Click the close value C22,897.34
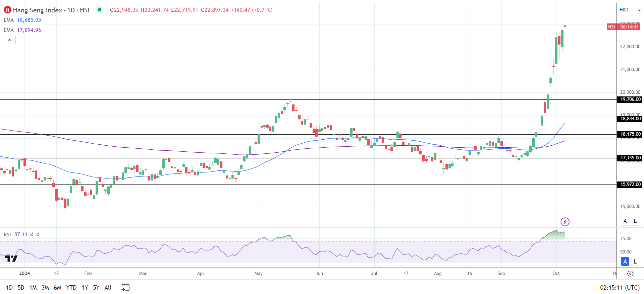This screenshot has height=294, width=644. coord(215,10)
